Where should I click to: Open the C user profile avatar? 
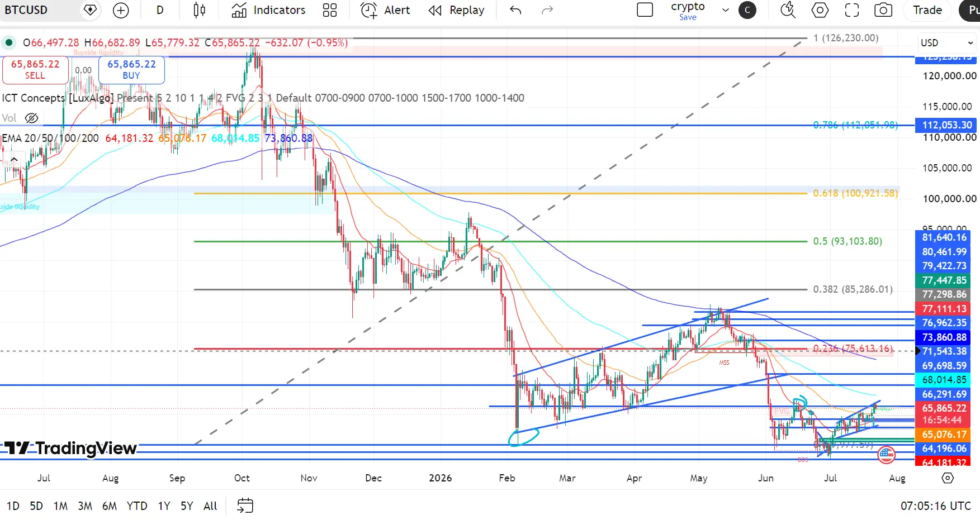(x=747, y=10)
